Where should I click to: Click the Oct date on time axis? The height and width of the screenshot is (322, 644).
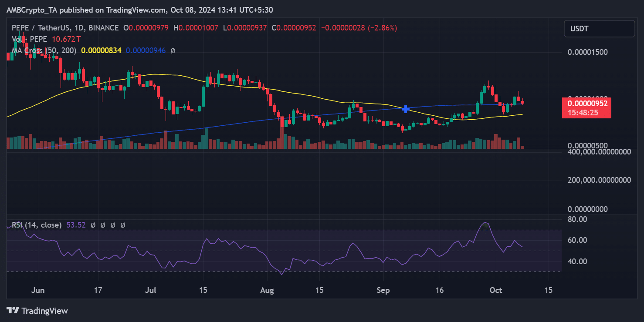point(496,290)
